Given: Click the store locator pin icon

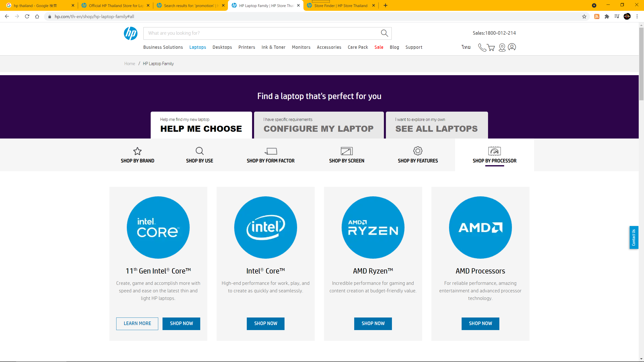Looking at the screenshot, I should [x=502, y=47].
